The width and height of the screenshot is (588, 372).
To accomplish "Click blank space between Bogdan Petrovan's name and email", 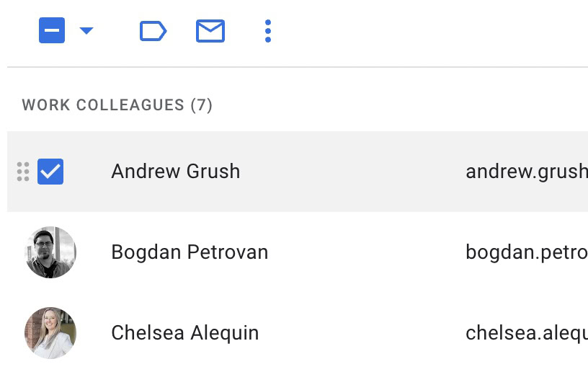I will tap(367, 252).
